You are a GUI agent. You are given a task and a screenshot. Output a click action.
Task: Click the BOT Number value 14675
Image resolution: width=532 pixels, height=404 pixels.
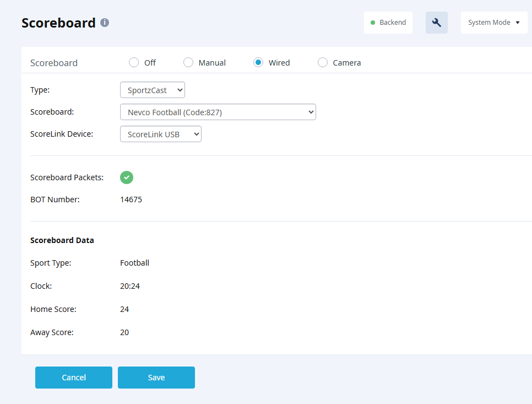coord(131,200)
